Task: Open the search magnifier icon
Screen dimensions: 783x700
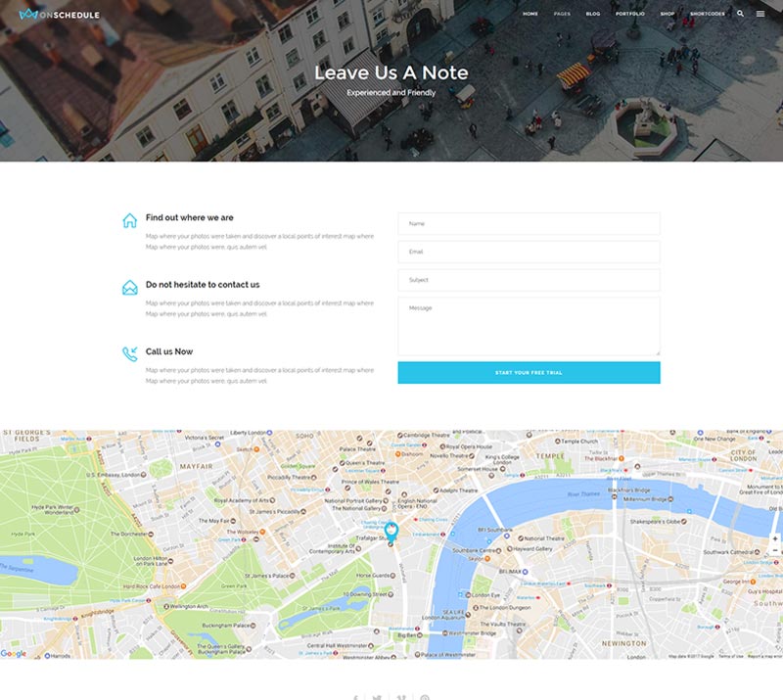Action: 740,14
